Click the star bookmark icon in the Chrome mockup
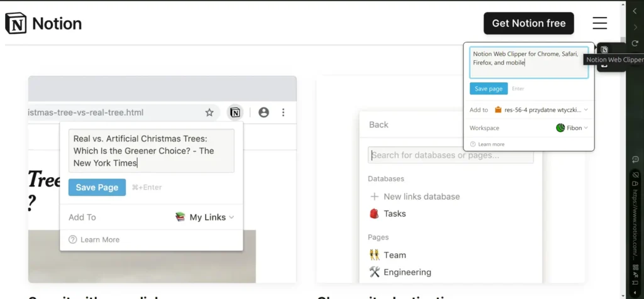The width and height of the screenshot is (644, 299). click(209, 112)
